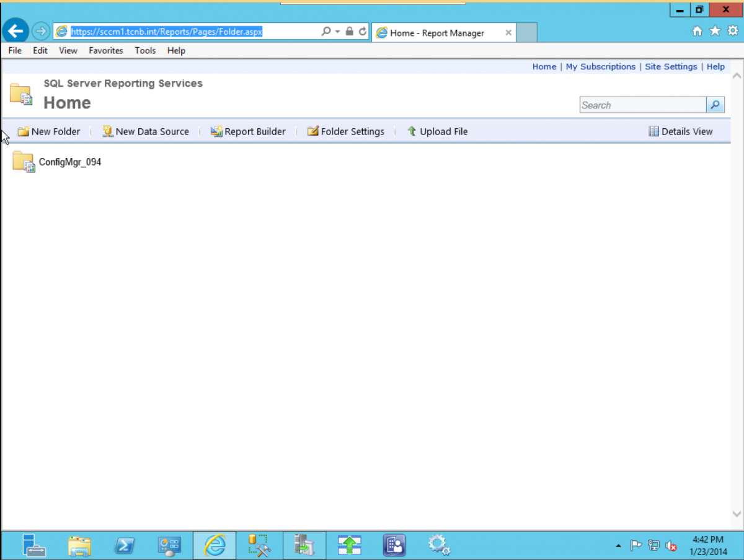Image resolution: width=744 pixels, height=560 pixels.
Task: Open the Tools menu
Action: [145, 51]
